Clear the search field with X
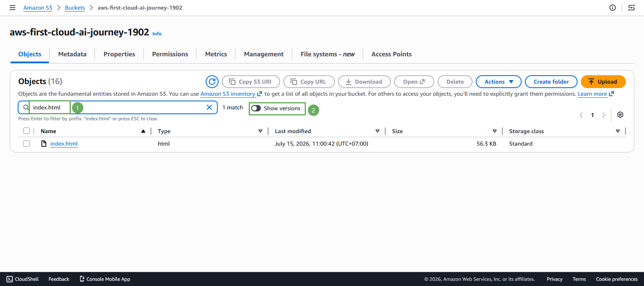Viewport: 644px width, 286px height. 209,107
